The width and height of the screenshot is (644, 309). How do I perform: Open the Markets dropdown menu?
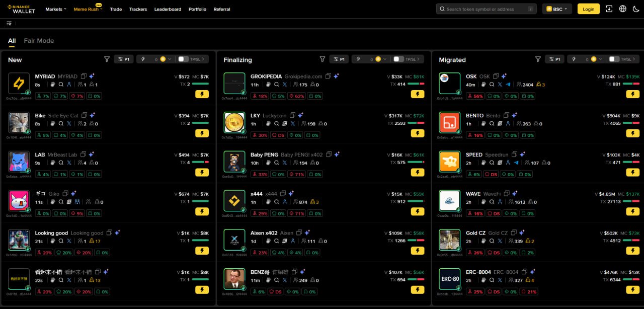pos(56,9)
